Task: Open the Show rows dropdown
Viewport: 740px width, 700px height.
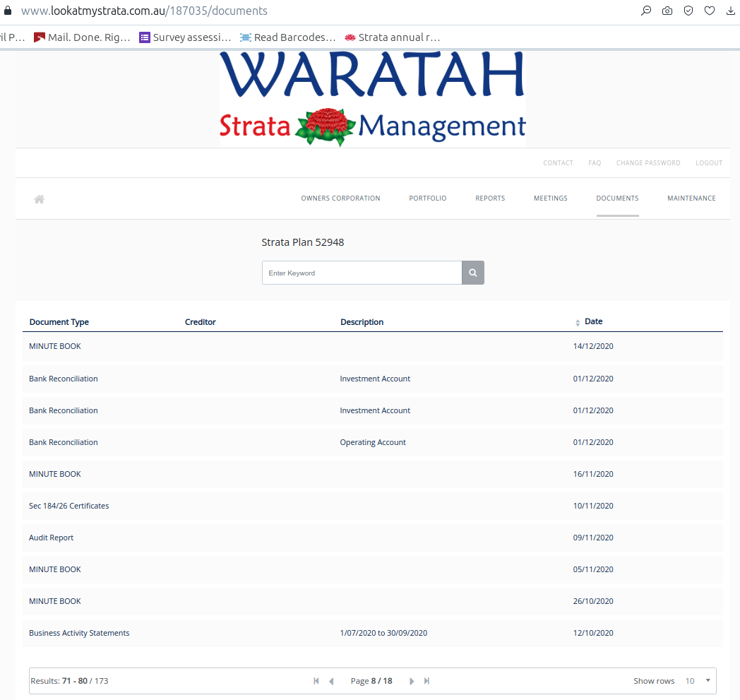Action: [x=698, y=681]
